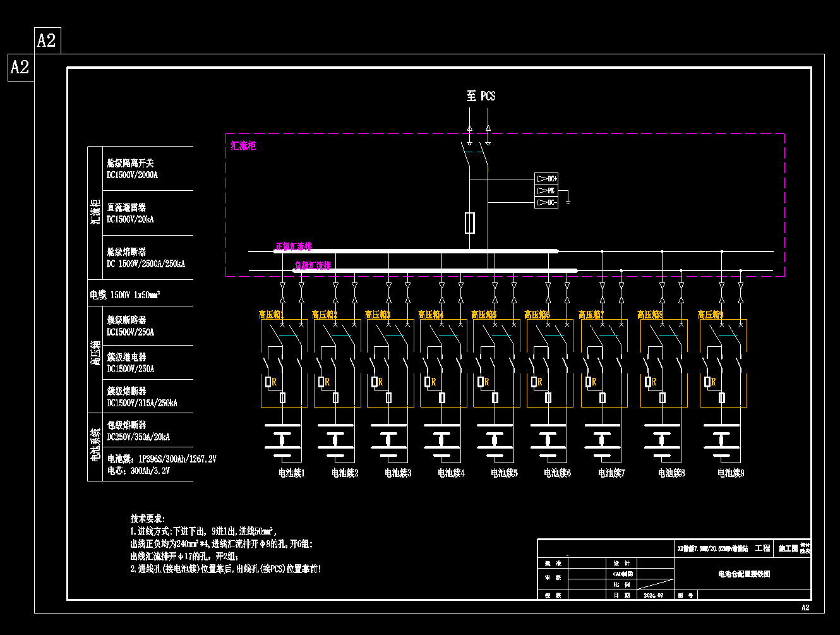The width and height of the screenshot is (840, 635).
Task: Click the 电池仓配置接线图 drawing title
Action: coord(744,574)
